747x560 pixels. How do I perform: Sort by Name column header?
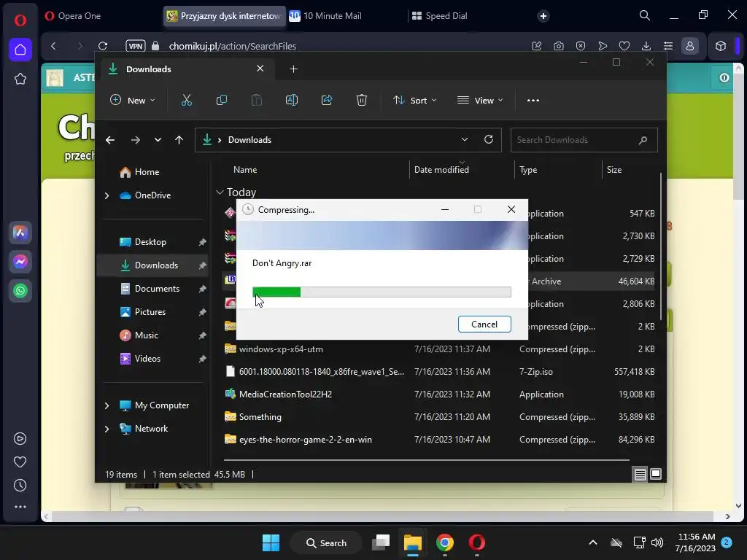click(x=245, y=170)
